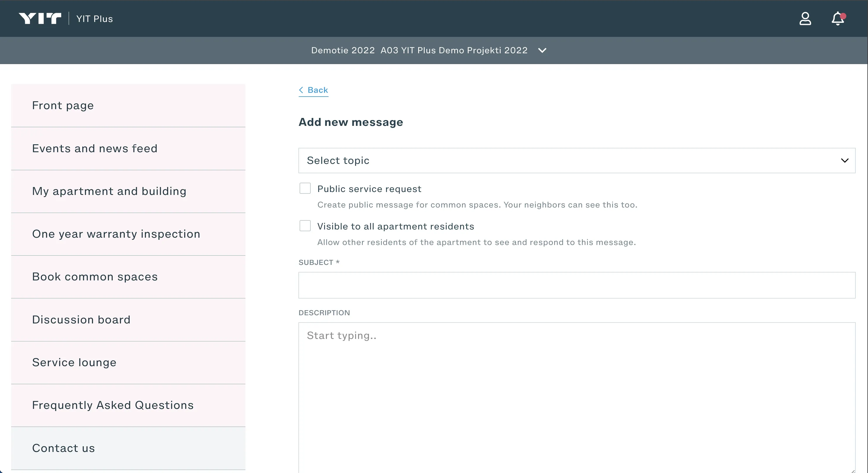Click the YIT logo
This screenshot has width=868, height=473.
tap(40, 18)
